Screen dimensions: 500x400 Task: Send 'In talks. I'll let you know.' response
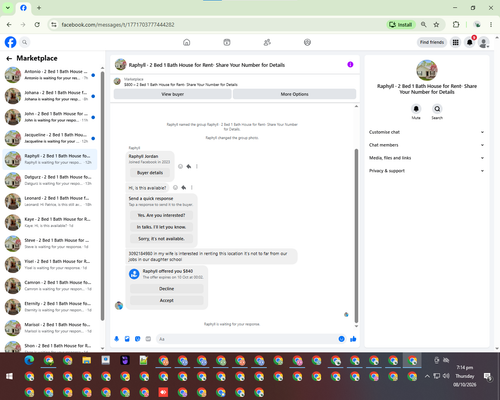(161, 227)
